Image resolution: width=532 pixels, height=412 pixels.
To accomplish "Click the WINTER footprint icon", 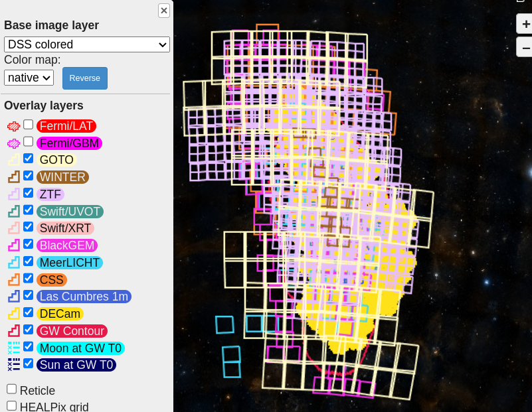I will tap(14, 177).
